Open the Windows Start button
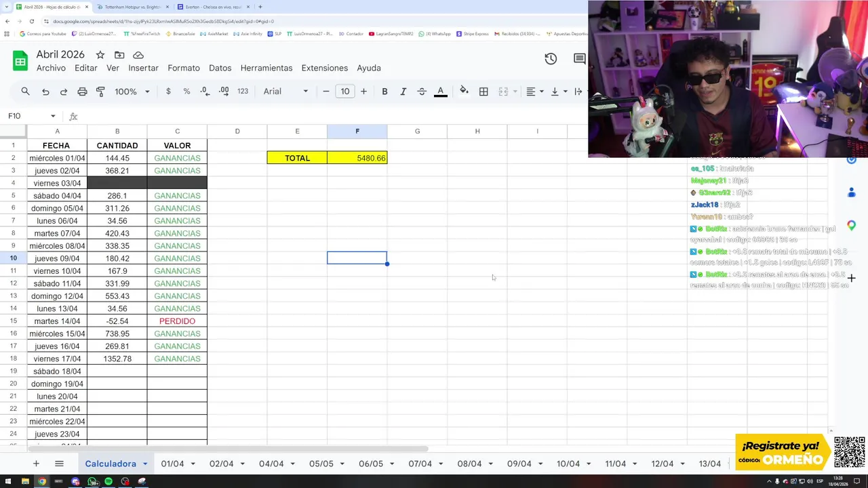Screen dimensions: 868x488 pos(9,482)
